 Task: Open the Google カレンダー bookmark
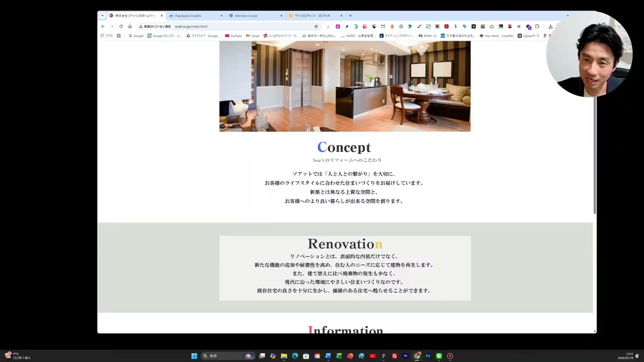coord(165,36)
